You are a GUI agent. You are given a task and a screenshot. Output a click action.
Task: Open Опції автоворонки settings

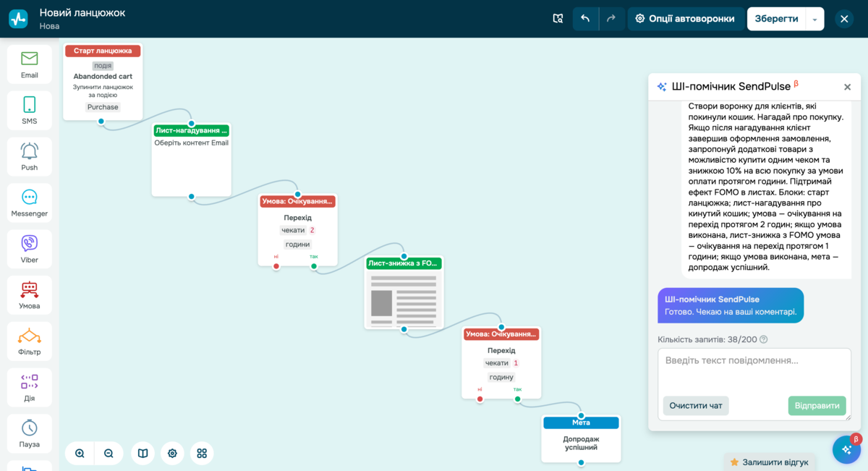tap(685, 19)
